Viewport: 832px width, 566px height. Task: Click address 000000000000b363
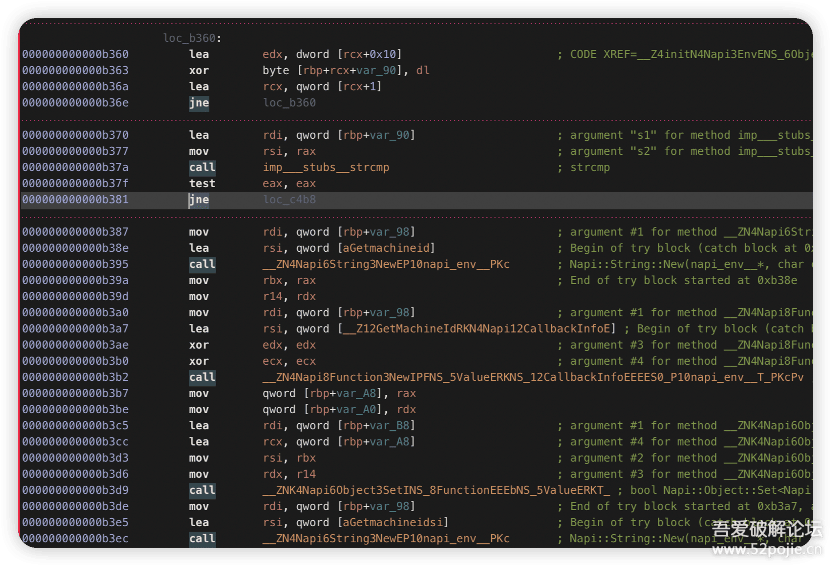pos(75,70)
